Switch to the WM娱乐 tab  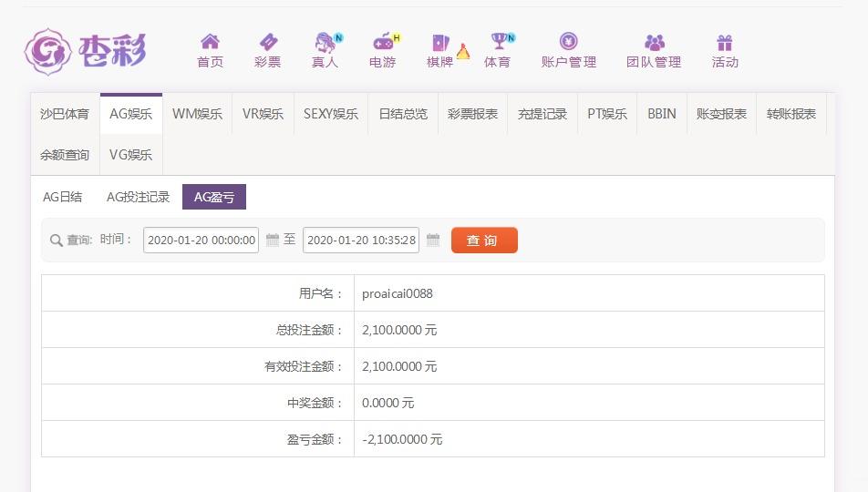(197, 114)
